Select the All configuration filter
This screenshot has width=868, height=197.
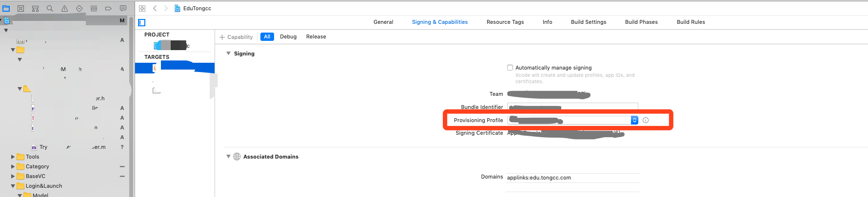click(267, 36)
